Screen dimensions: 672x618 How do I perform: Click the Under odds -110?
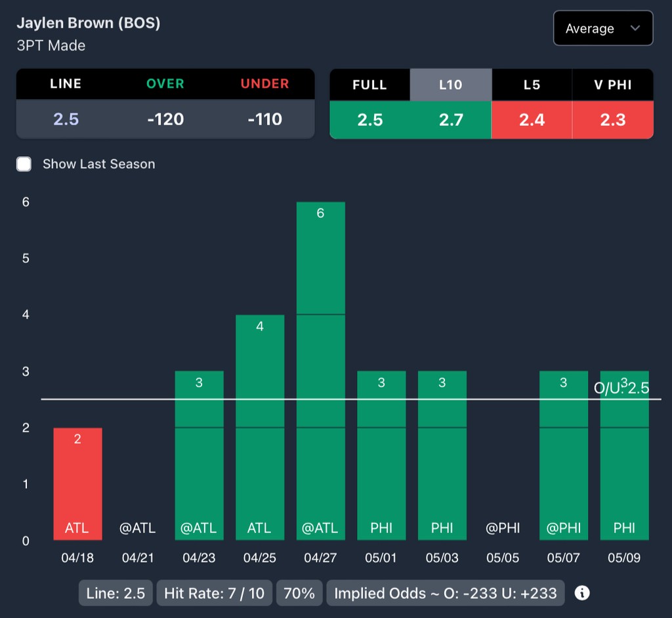(x=265, y=119)
